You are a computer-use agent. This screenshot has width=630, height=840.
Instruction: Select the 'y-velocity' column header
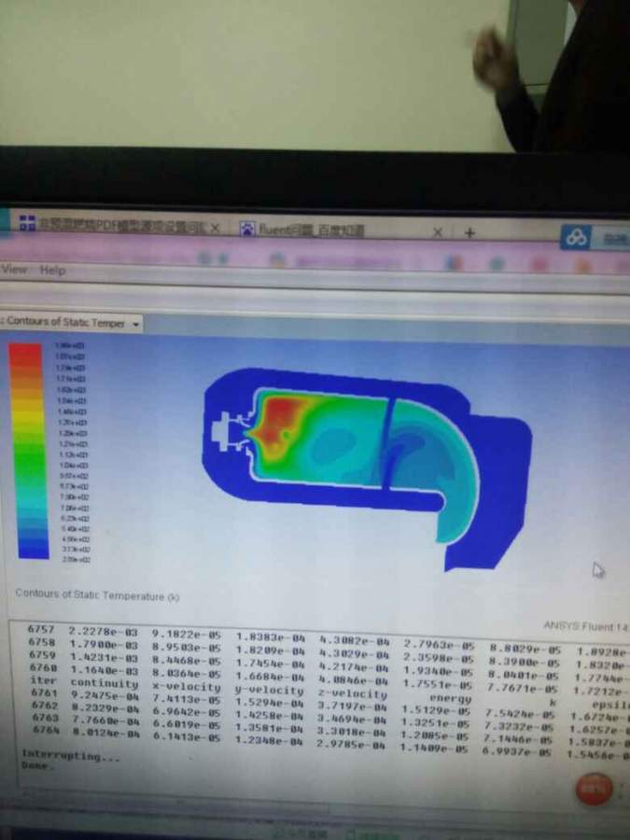pyautogui.click(x=271, y=691)
